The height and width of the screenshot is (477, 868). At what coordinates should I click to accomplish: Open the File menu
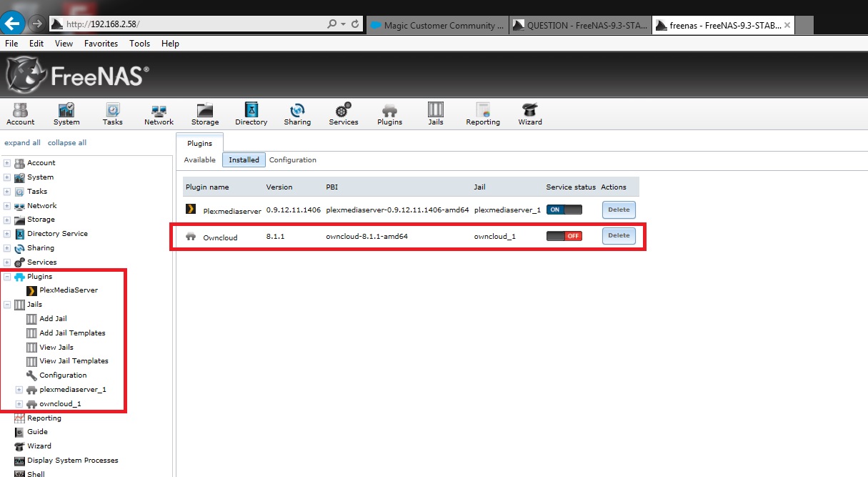point(11,44)
